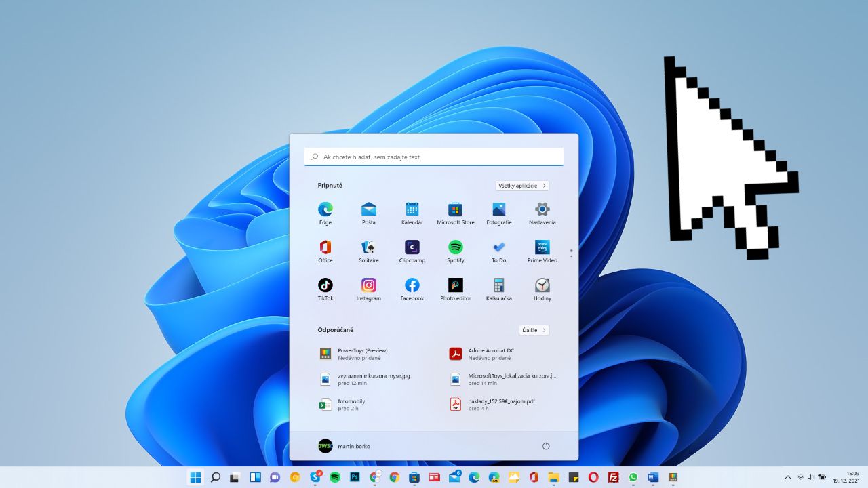The width and height of the screenshot is (868, 488).
Task: Click the Všetky aplikácie button
Action: 522,186
